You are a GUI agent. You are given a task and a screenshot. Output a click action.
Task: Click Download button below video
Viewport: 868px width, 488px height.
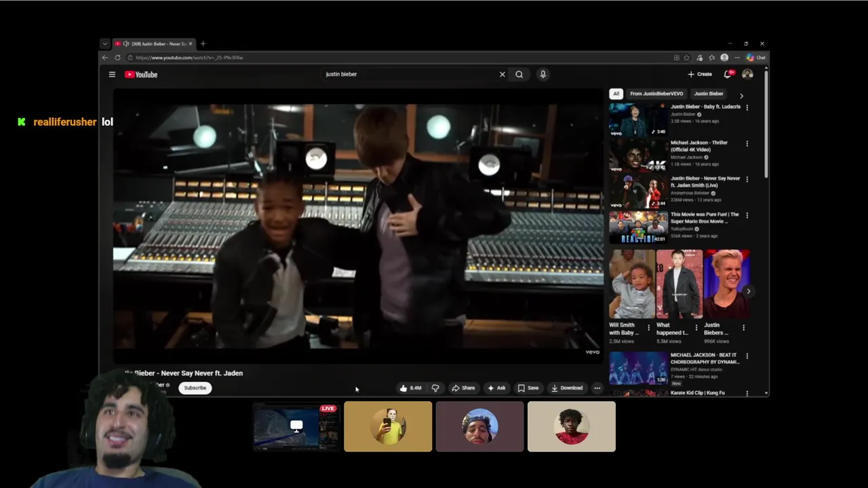(567, 388)
